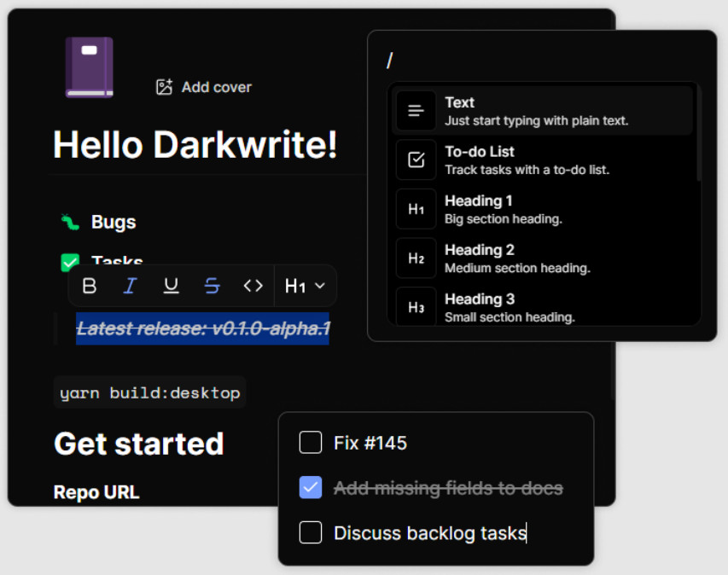
Task: Click the To-do List checkbox icon
Action: (416, 160)
